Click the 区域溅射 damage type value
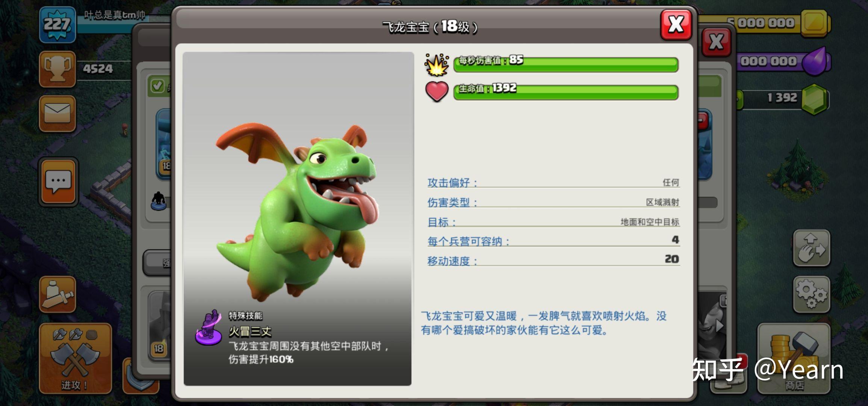This screenshot has height=406, width=868. (x=662, y=202)
